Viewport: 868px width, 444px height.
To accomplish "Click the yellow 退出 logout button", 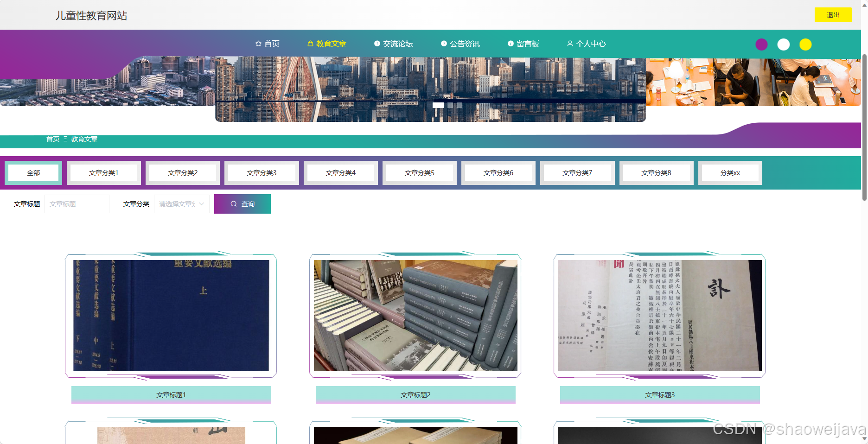I will (833, 15).
